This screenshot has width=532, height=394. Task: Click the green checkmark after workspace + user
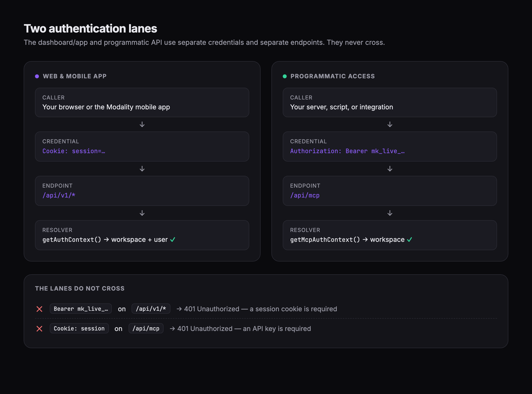[173, 239]
